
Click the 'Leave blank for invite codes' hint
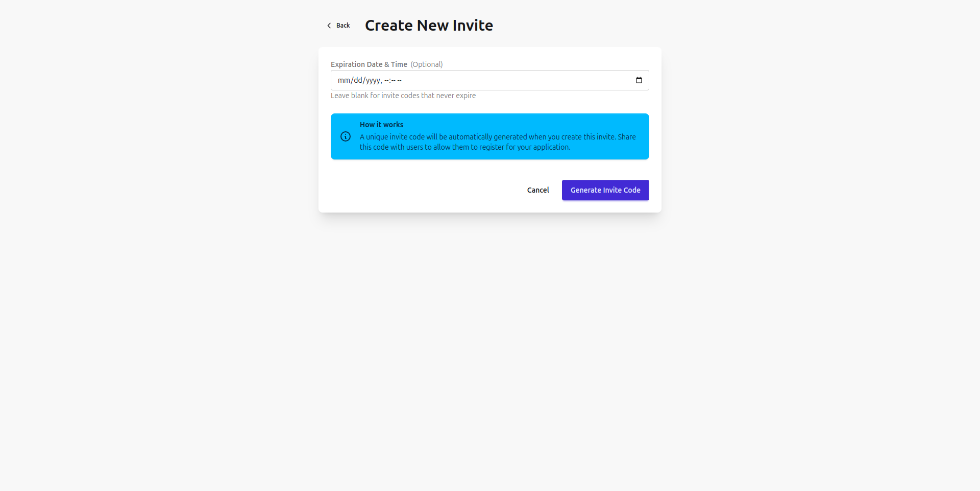[403, 96]
